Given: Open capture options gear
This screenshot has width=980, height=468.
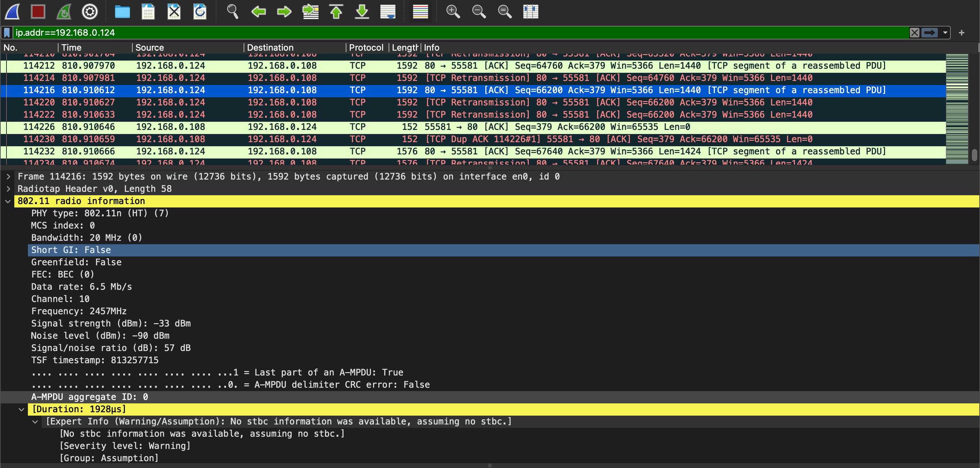Looking at the screenshot, I should 90,12.
